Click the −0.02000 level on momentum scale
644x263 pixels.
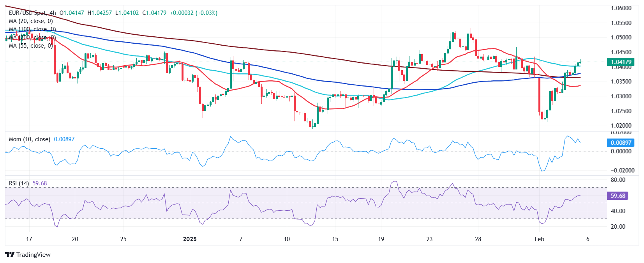(x=620, y=171)
